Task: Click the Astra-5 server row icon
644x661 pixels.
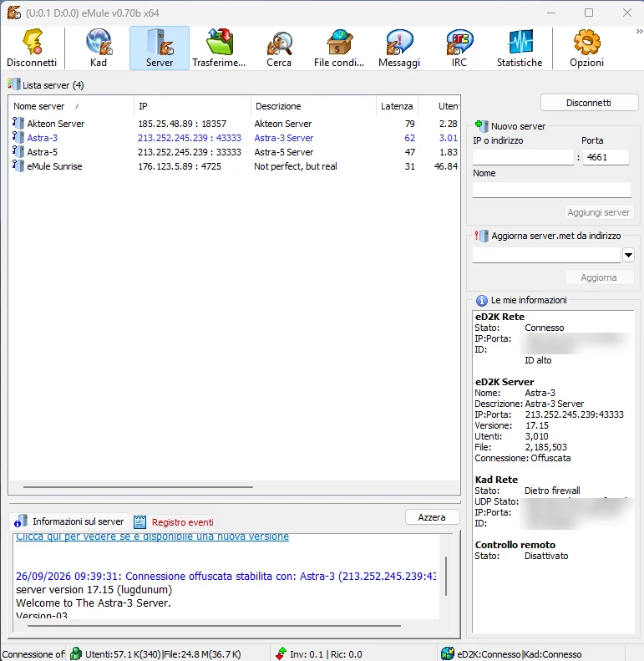Action: click(x=18, y=152)
